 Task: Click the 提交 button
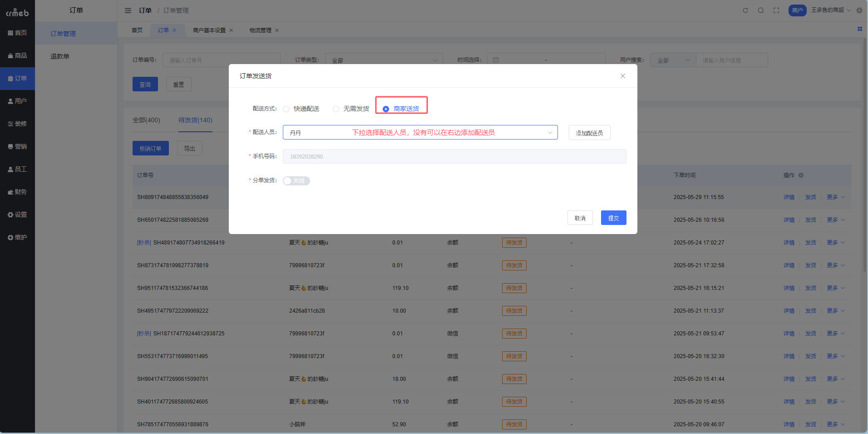pyautogui.click(x=613, y=218)
